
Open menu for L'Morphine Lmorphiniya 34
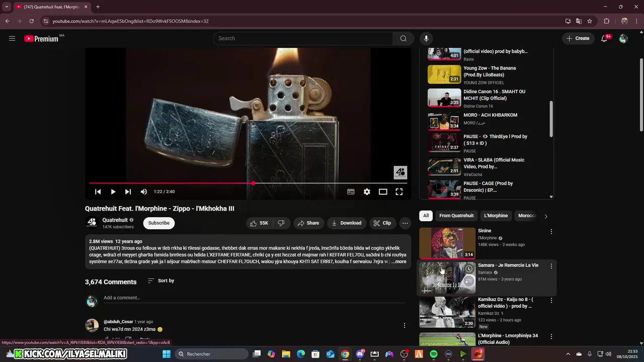(551, 336)
